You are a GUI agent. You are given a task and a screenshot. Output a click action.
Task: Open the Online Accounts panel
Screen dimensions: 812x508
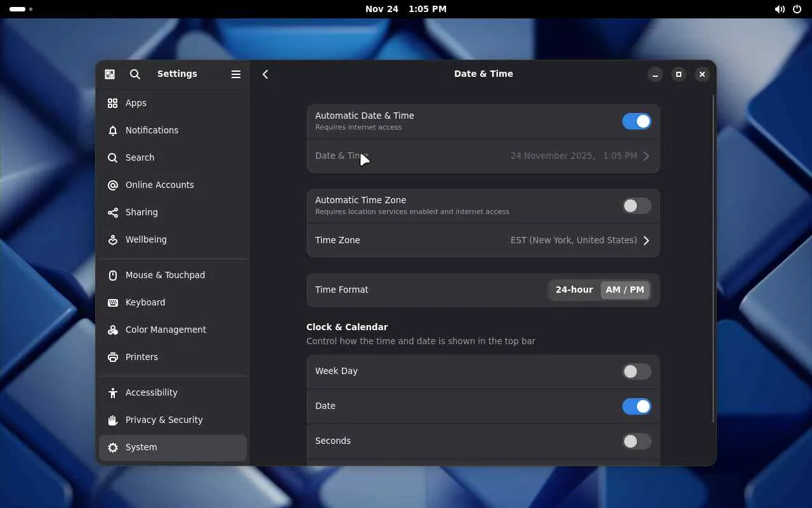(x=173, y=185)
